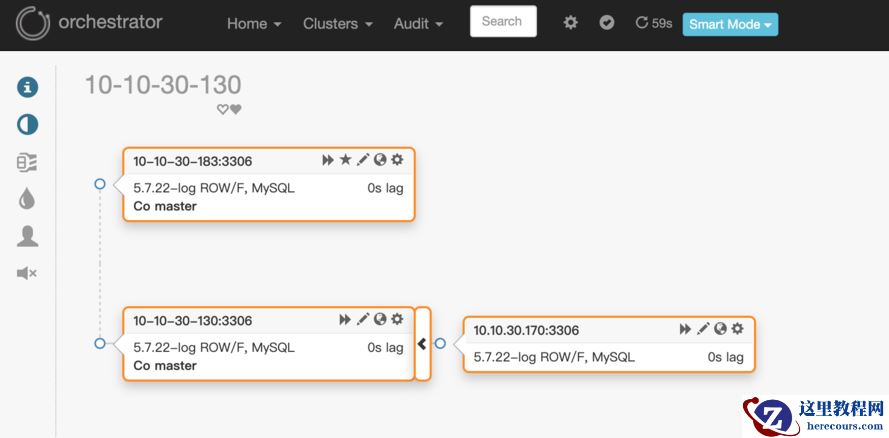Image resolution: width=889 pixels, height=438 pixels.
Task: Click version text on 10-10-30-130 card
Action: pyautogui.click(x=214, y=347)
